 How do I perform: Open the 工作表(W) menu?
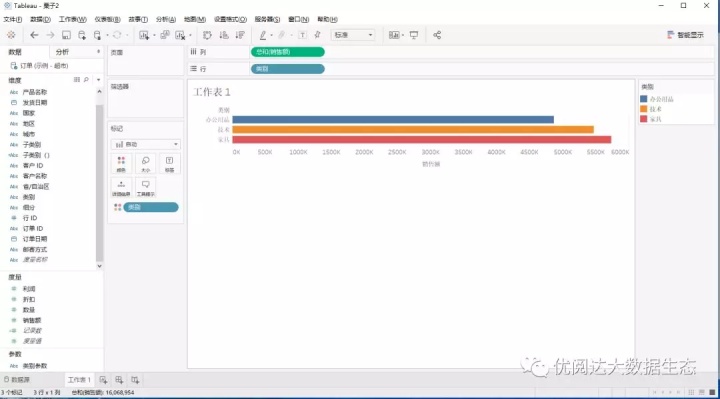click(x=73, y=19)
